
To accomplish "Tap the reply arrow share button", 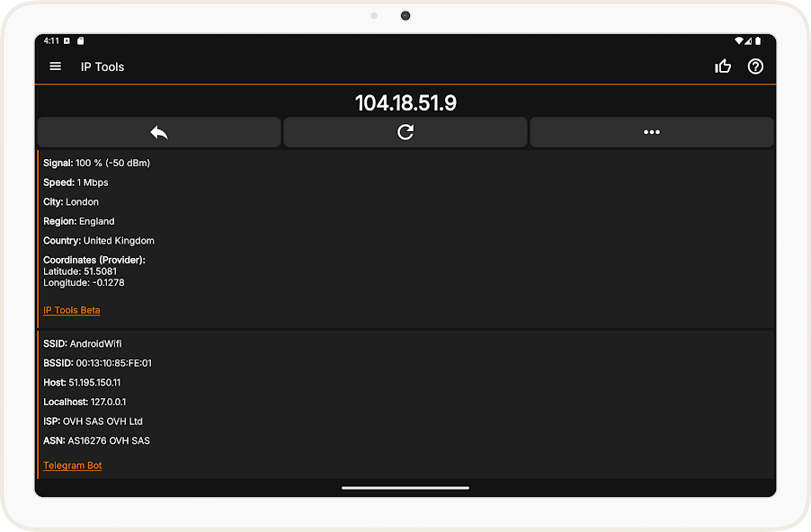I will tap(159, 132).
